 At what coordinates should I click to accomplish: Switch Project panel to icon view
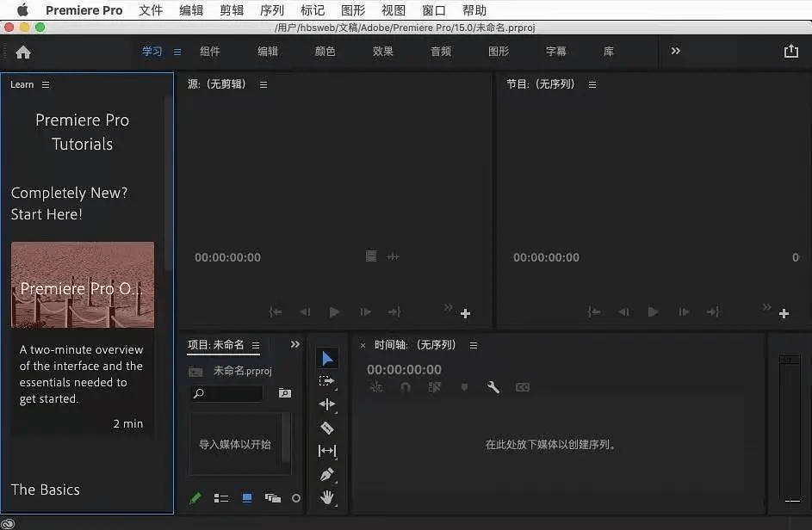pyautogui.click(x=247, y=498)
